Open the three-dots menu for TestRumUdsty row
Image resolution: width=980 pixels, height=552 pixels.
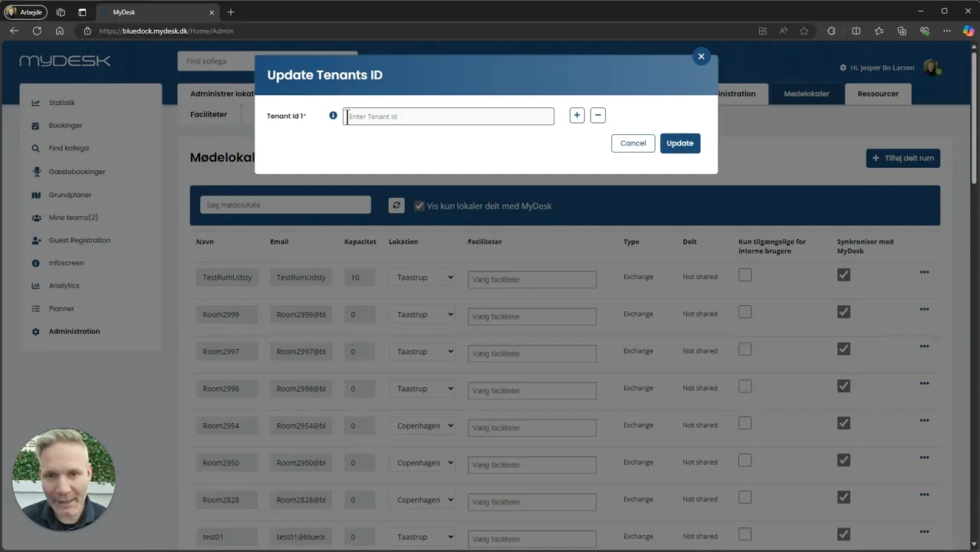click(x=924, y=273)
